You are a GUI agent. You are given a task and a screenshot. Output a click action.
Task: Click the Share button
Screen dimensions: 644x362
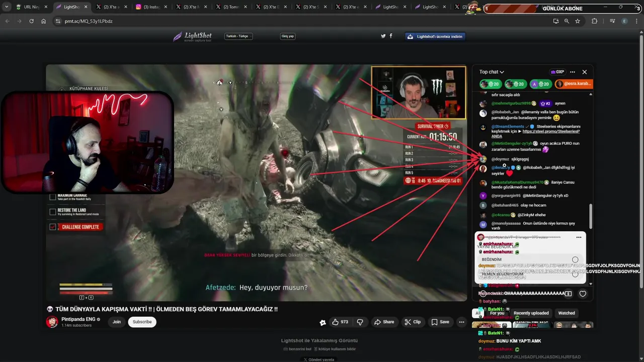coord(384,322)
